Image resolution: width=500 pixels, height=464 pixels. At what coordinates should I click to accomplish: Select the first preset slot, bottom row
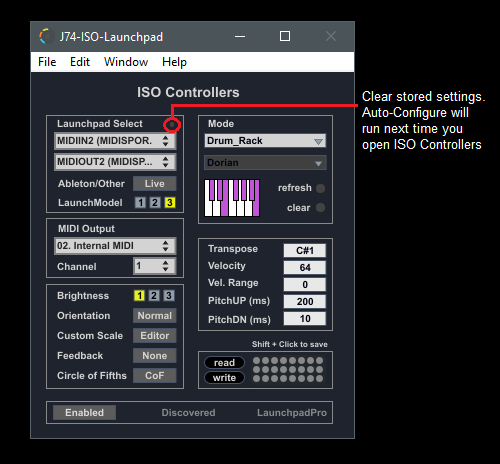coord(256,379)
